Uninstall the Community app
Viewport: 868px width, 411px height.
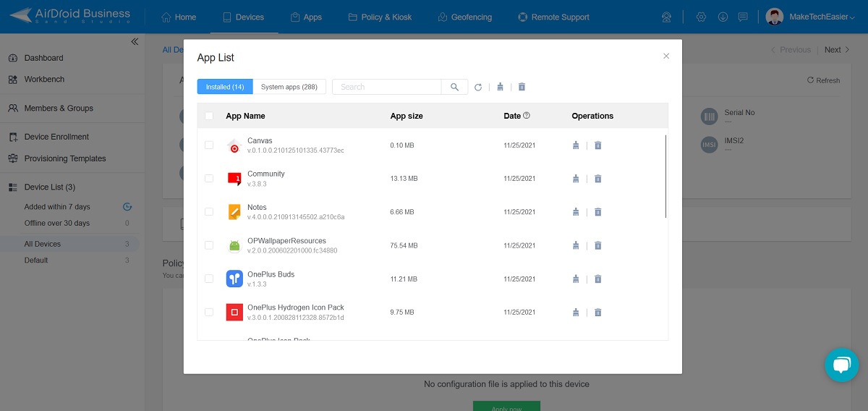pyautogui.click(x=598, y=179)
